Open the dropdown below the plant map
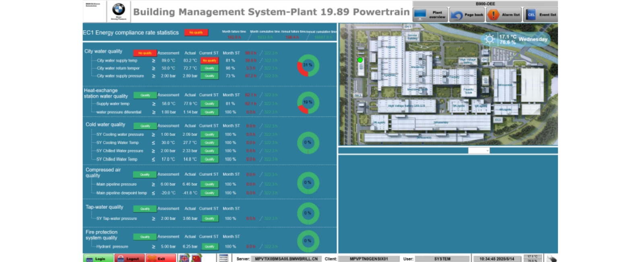The width and height of the screenshot is (644, 262). (479, 150)
